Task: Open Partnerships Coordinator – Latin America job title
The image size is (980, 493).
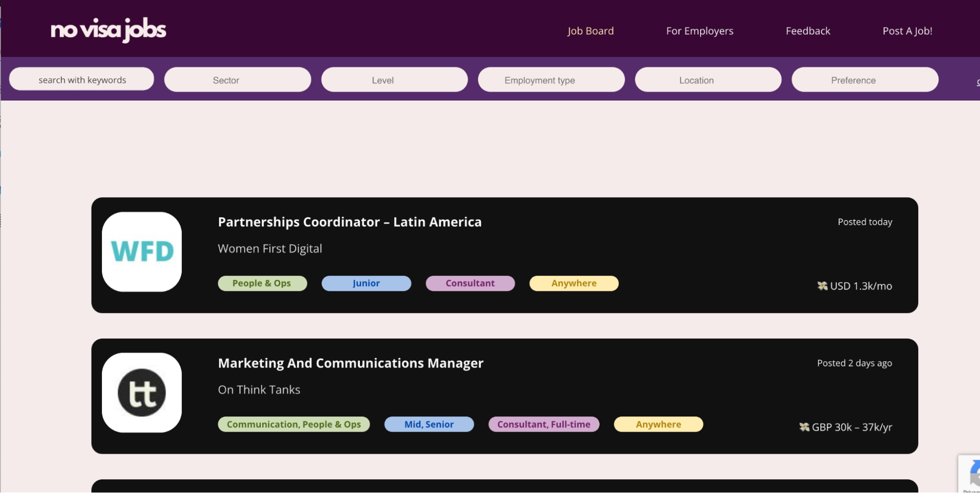Action: 350,222
